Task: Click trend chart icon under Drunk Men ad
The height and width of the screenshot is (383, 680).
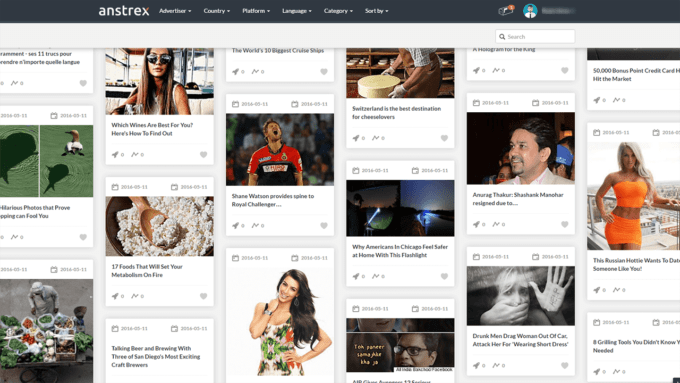Action: coord(496,365)
